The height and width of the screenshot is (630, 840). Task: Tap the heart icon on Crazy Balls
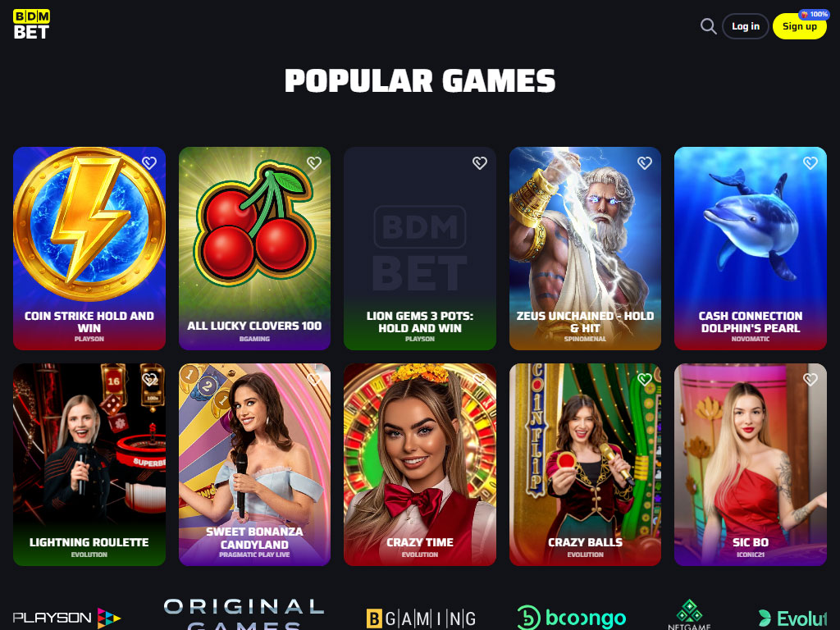(645, 379)
